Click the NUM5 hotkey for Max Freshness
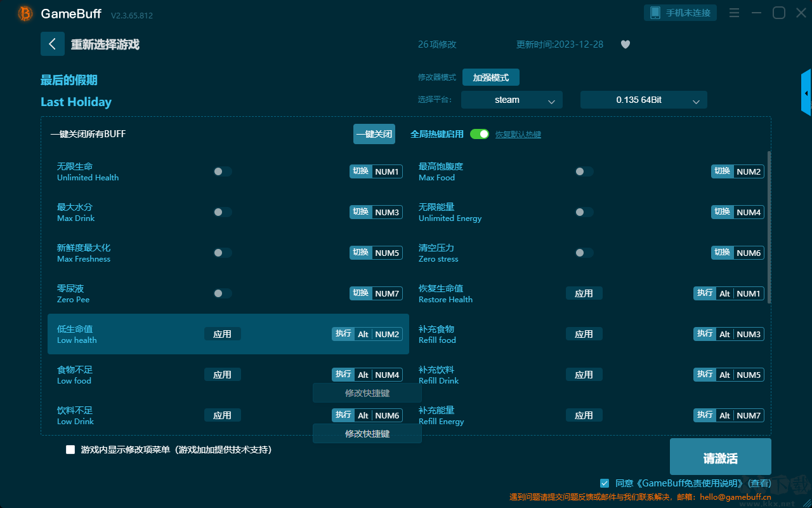 coord(376,253)
